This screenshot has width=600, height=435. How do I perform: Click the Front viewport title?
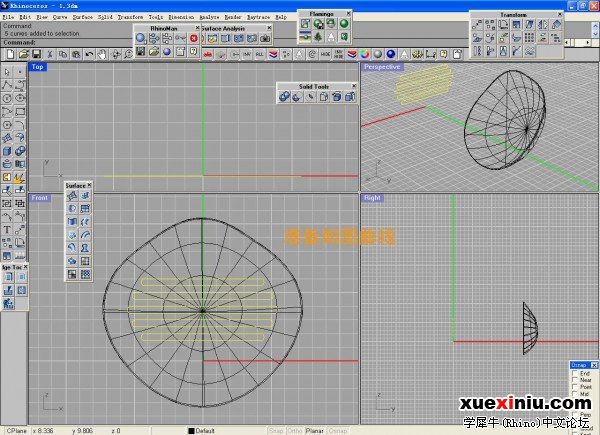click(x=40, y=198)
